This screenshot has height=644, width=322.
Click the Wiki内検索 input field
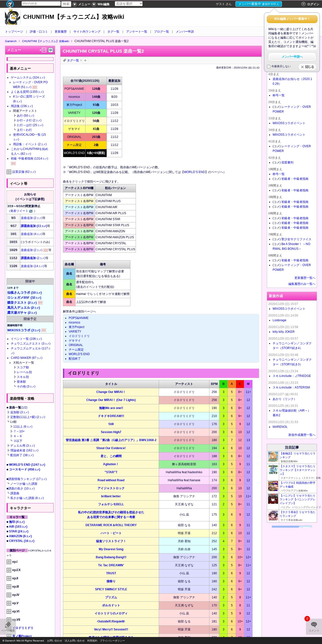41,4
